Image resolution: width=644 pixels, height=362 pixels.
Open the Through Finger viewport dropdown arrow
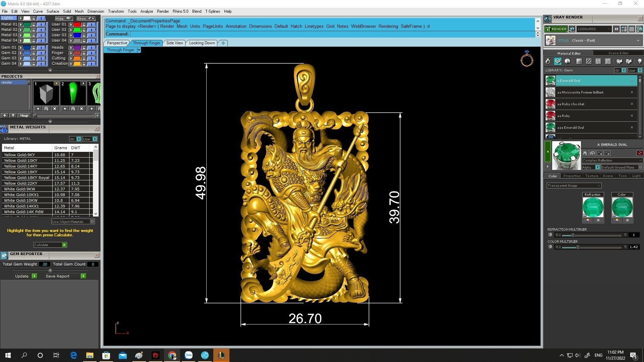[139, 50]
